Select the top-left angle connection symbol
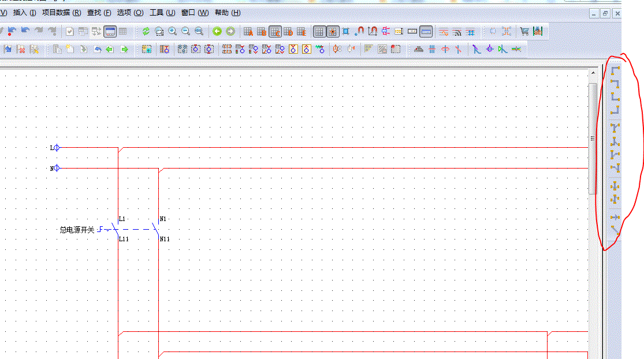 (x=615, y=70)
